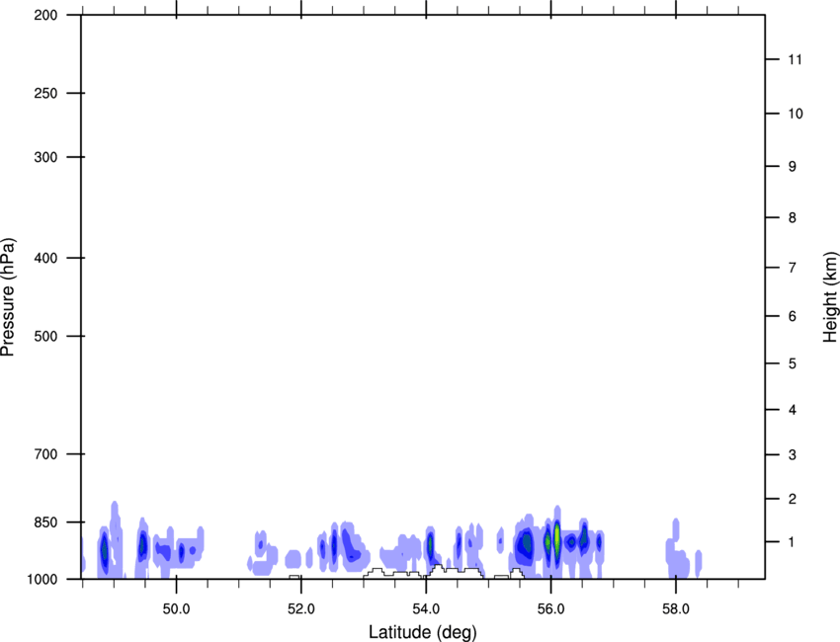The image size is (840, 642).
Task: Click the 3 km height label
Action: pos(792,455)
